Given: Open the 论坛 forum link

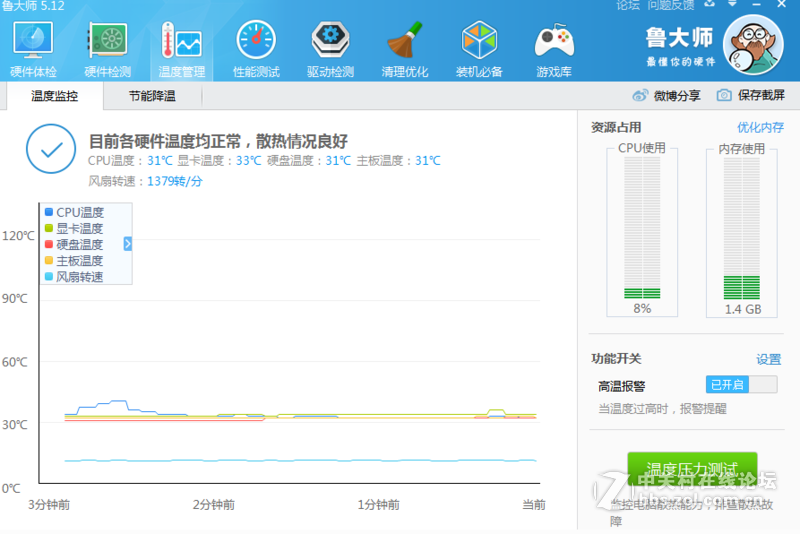Looking at the screenshot, I should click(628, 5).
